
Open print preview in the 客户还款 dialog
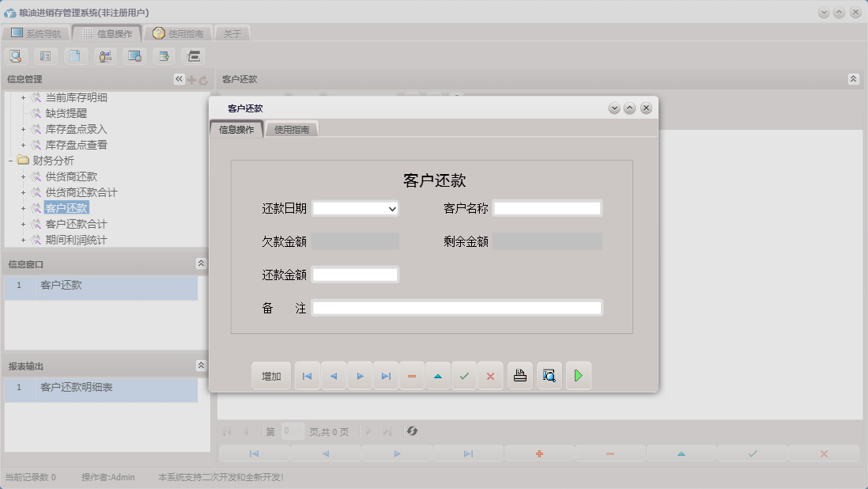[x=549, y=375]
